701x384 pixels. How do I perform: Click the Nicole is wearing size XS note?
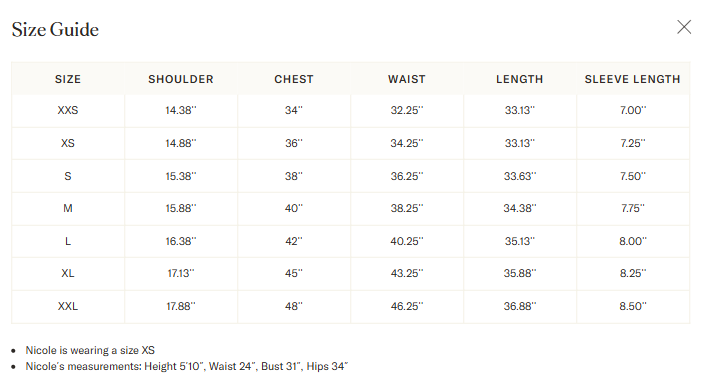tap(90, 350)
